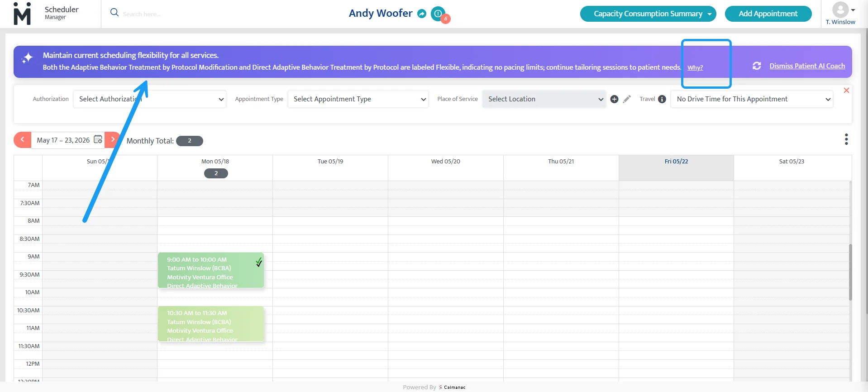868x392 pixels.
Task: Click the Monthly Total count badge 2
Action: (x=189, y=141)
